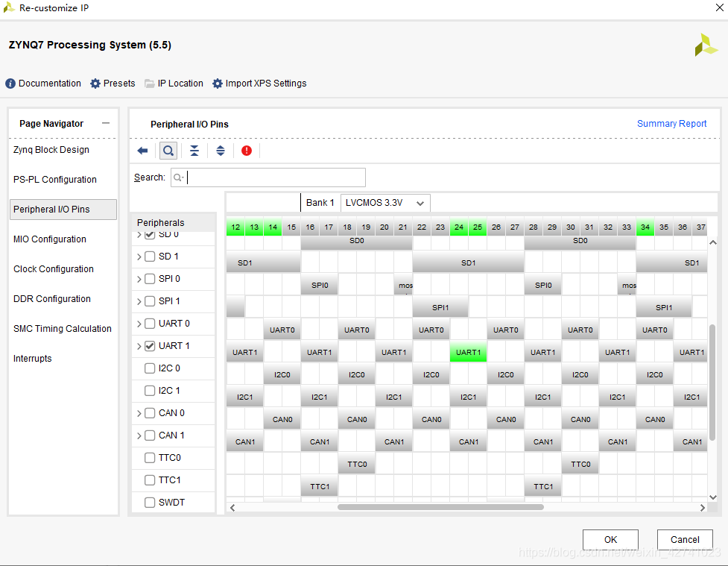This screenshot has height=566, width=728.
Task: Expand the UART 1 tree row
Action: 139,346
